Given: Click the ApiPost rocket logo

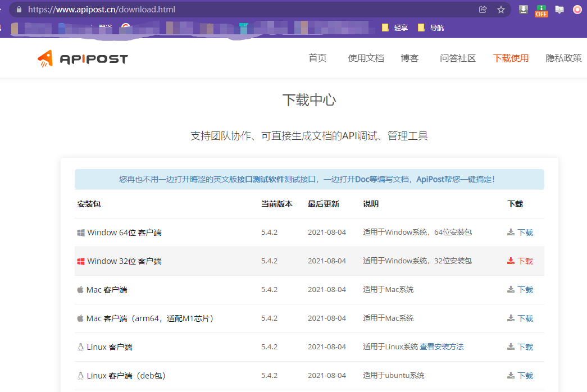Looking at the screenshot, I should 45,58.
